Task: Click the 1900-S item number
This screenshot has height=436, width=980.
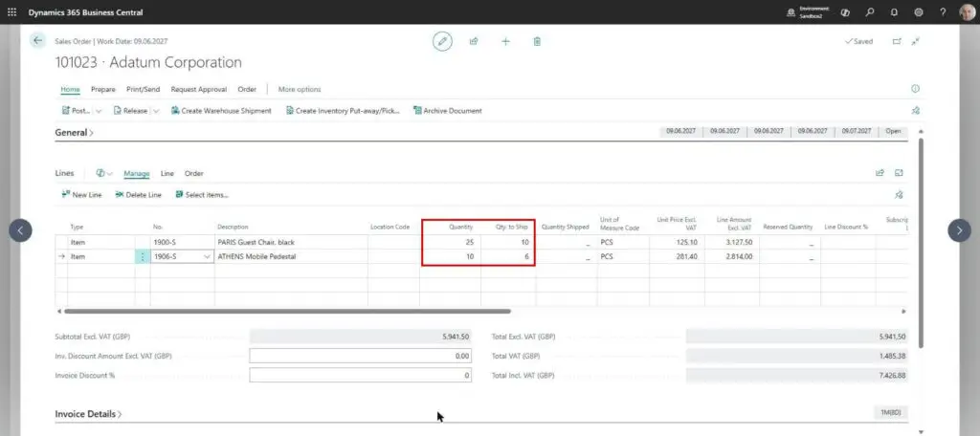Action: (165, 242)
